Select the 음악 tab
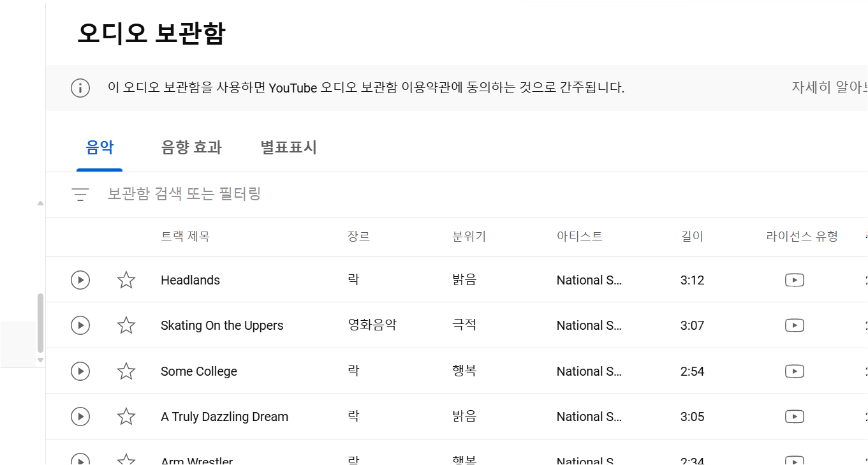The image size is (868, 465). (x=99, y=147)
